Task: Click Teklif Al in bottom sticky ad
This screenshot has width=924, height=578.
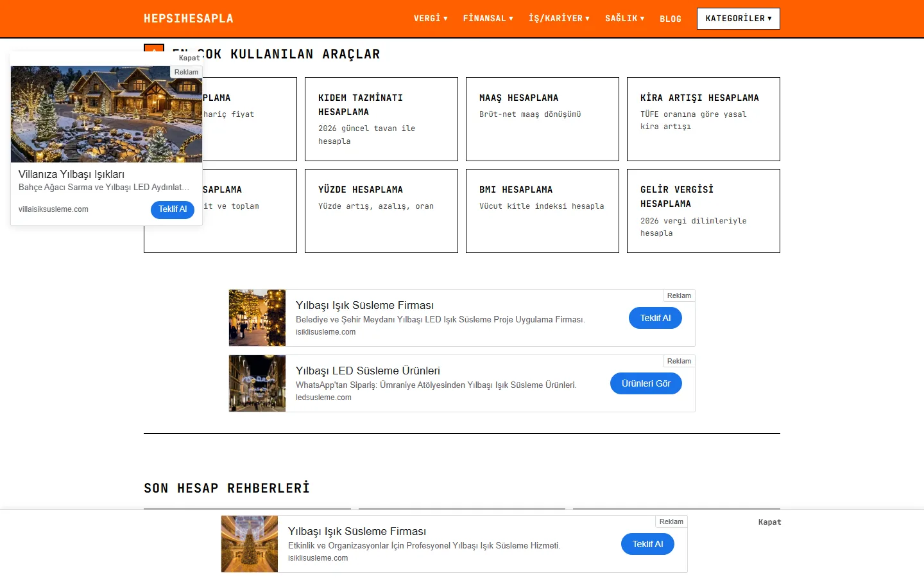Action: coord(647,544)
